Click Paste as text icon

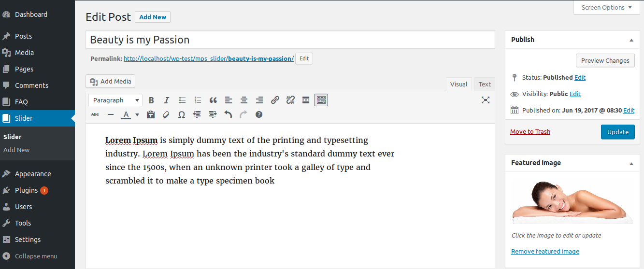click(x=151, y=114)
